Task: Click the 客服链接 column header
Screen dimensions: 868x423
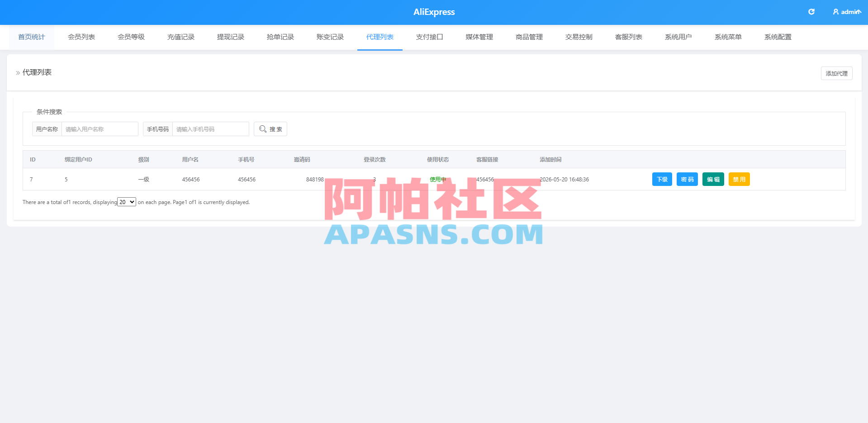Action: [487, 160]
